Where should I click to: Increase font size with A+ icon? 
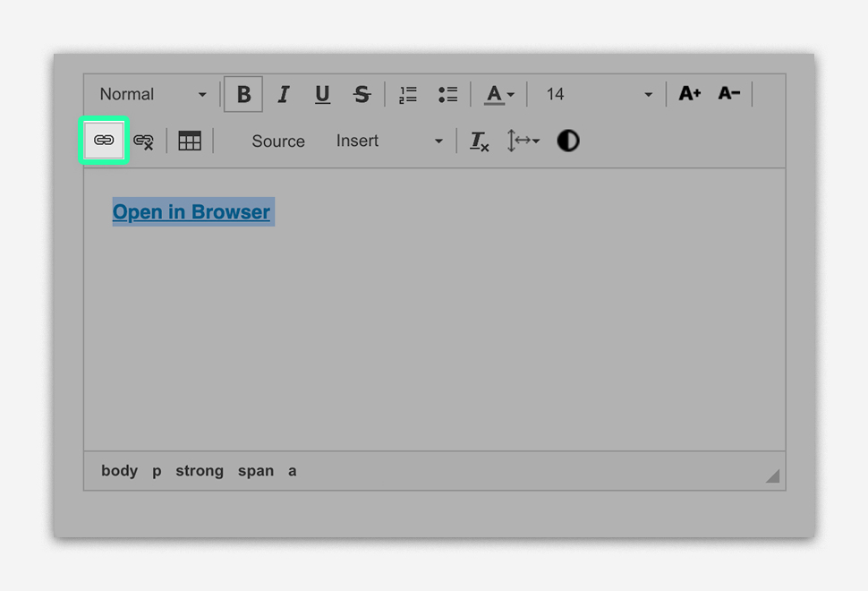[x=689, y=94]
